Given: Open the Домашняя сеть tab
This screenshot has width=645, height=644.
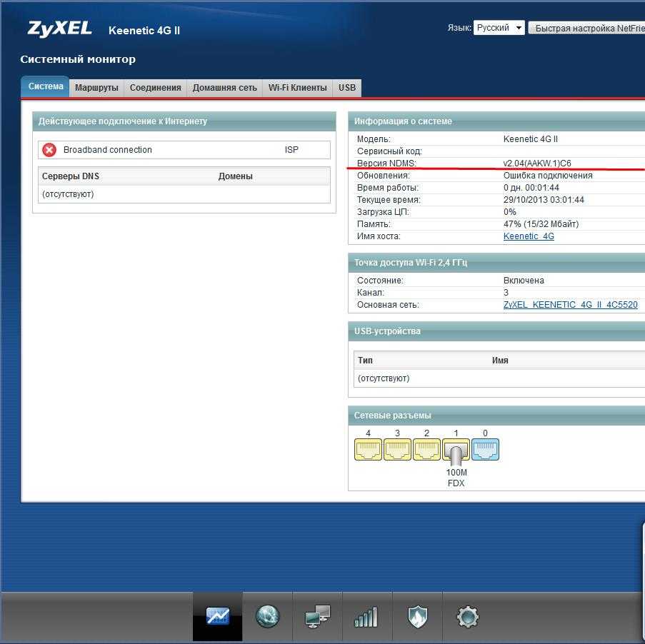Looking at the screenshot, I should point(224,88).
